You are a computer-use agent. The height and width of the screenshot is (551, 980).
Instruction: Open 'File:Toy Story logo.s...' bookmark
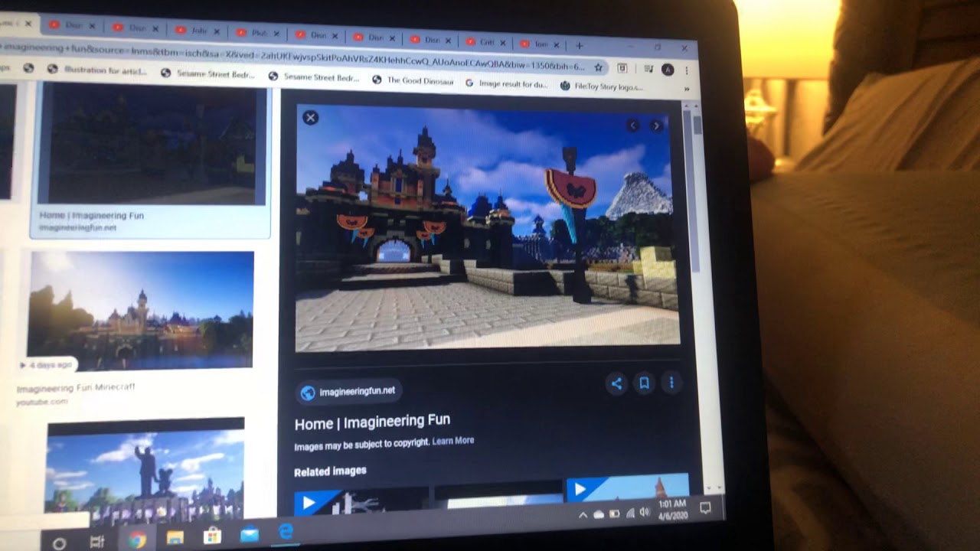[602, 86]
